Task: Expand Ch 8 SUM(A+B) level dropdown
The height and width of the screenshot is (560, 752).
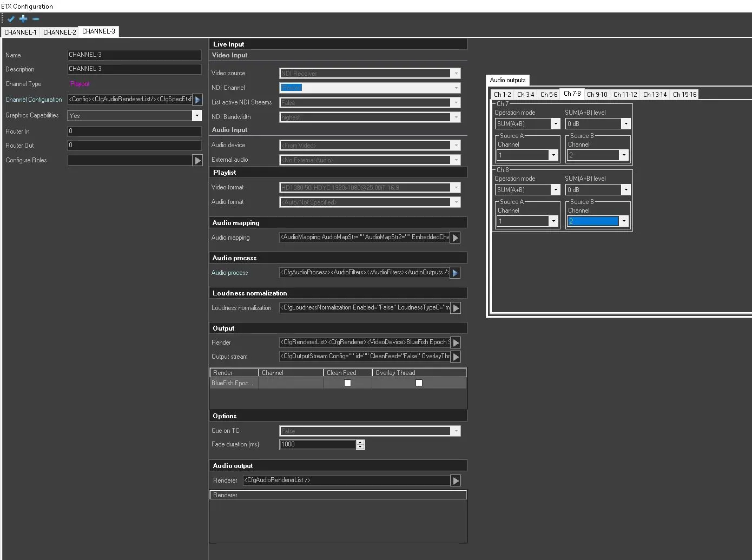Action: tap(626, 190)
